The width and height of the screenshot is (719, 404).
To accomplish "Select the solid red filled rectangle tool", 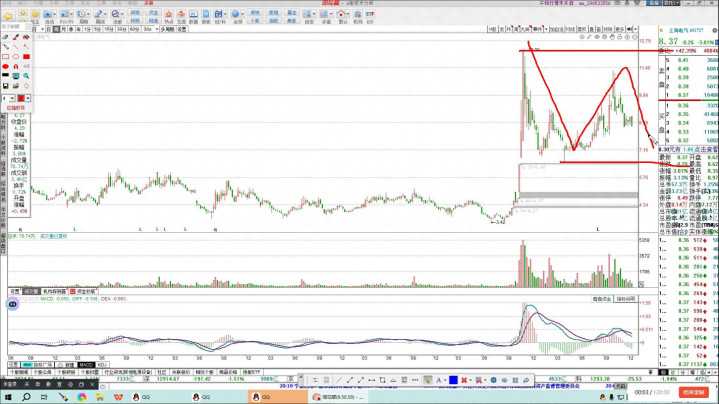I will click(27, 57).
